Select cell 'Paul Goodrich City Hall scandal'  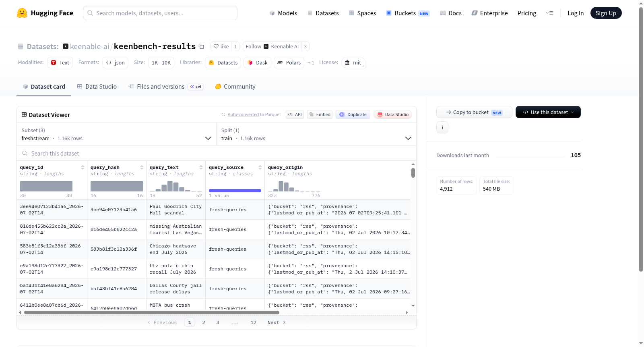[176, 210]
